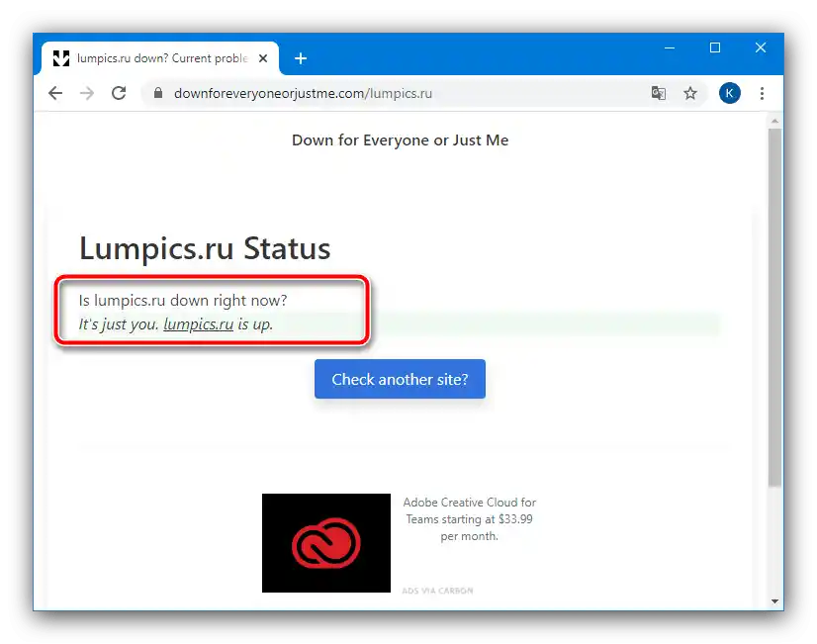Follow the lumpics.ru link
The image size is (817, 644).
(198, 324)
